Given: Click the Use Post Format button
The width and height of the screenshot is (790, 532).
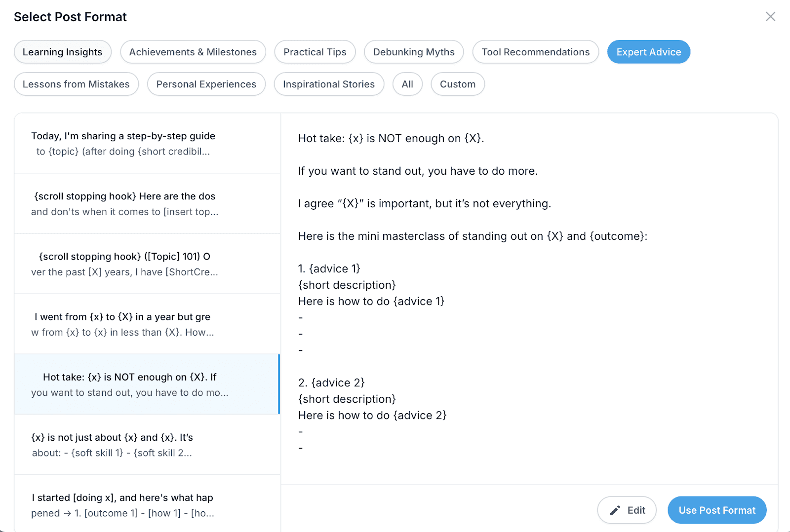Looking at the screenshot, I should tap(717, 510).
